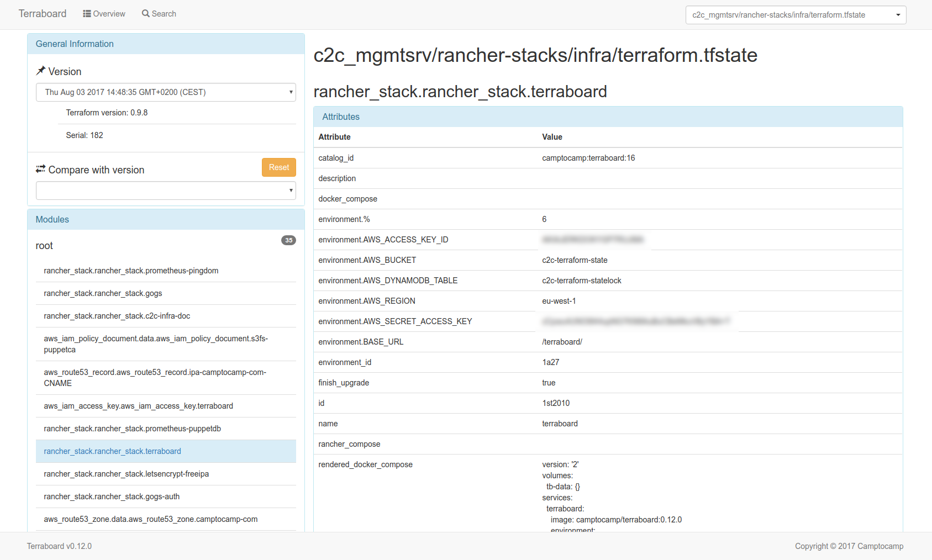Click the Terraform version: 0.9.8 text

pos(107,113)
